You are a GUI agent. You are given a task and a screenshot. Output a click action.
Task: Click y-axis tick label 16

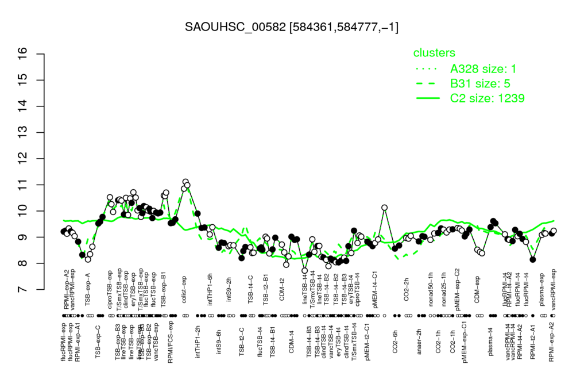click(23, 53)
